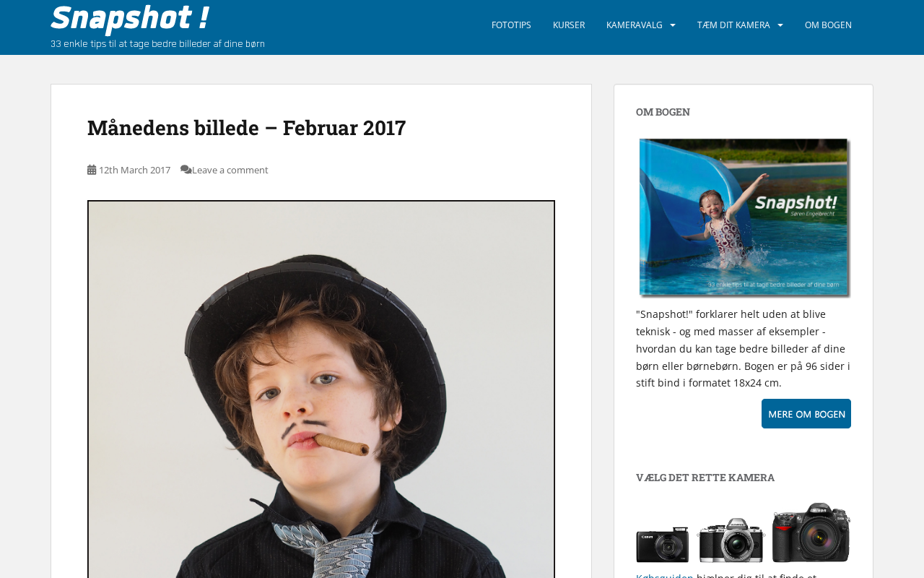Open the 12th March 2017 date link
The width and height of the screenshot is (924, 578).
point(134,170)
